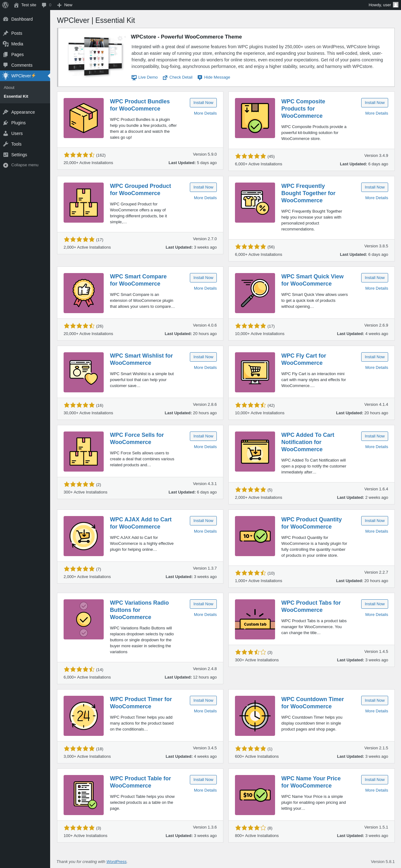Image resolution: width=401 pixels, height=868 pixels.
Task: Click the WPC Product Table checklist icon
Action: click(84, 794)
